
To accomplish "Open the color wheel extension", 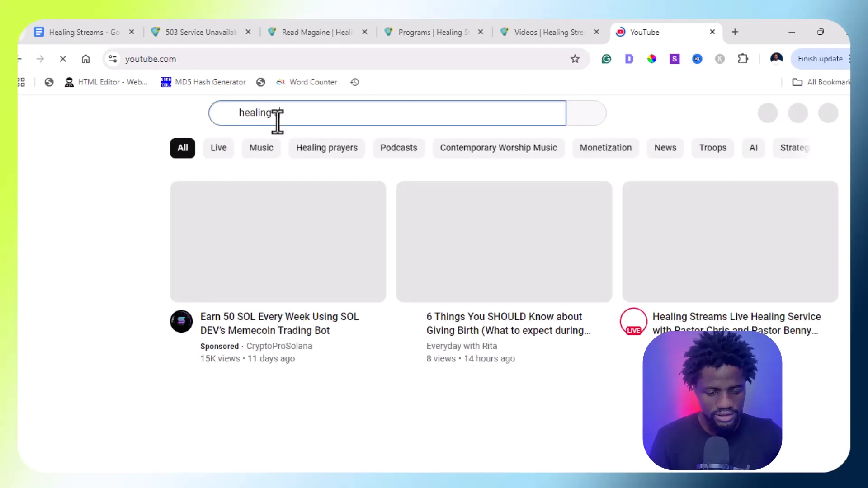I will tap(652, 59).
